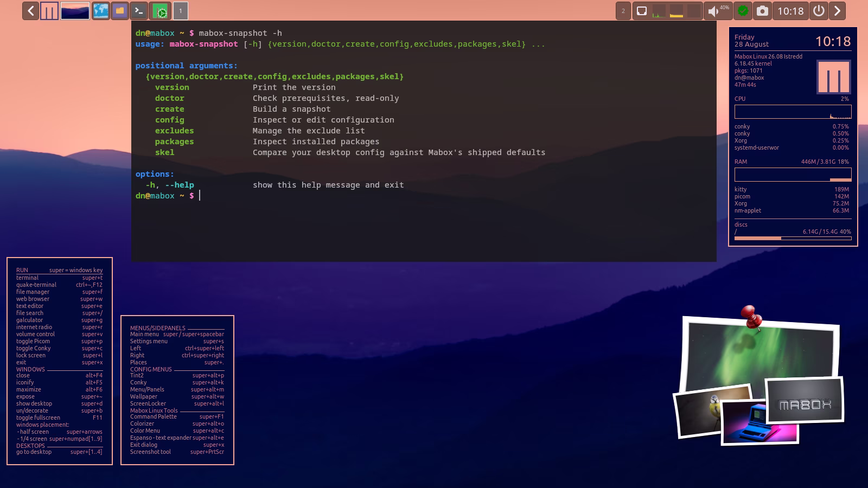Click the RAM usage bar in Conky

(x=793, y=175)
